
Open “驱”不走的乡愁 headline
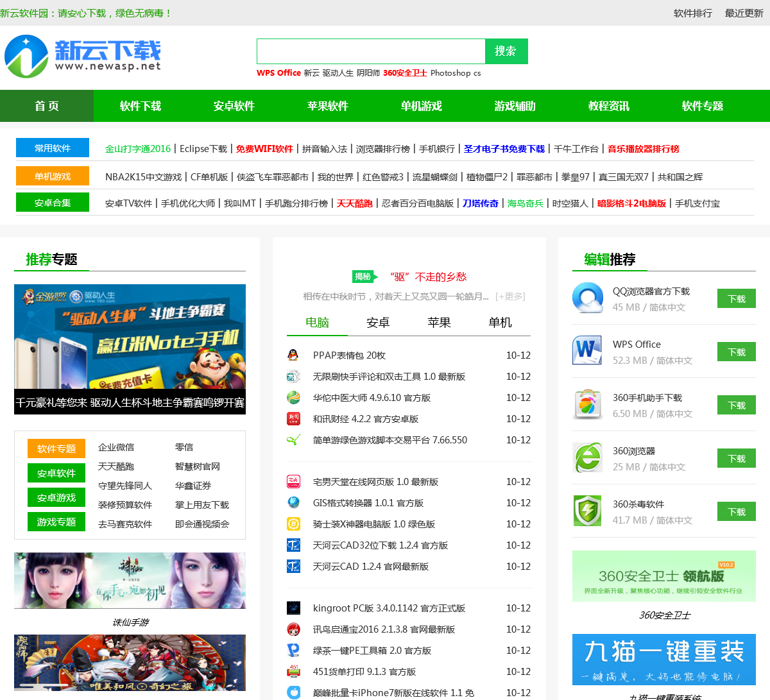[428, 277]
